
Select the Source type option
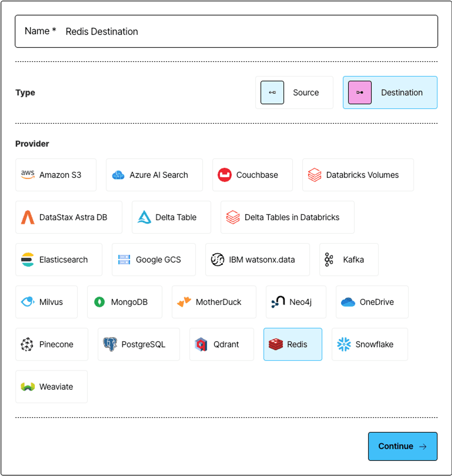pos(294,93)
